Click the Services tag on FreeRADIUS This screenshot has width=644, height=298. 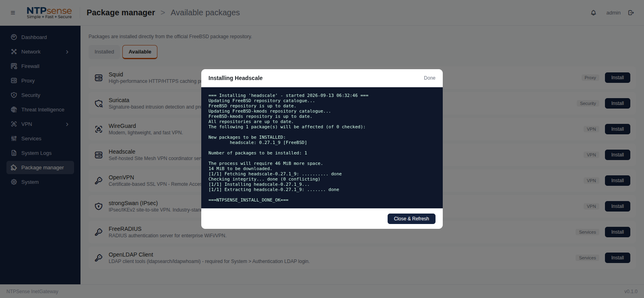pos(587,232)
